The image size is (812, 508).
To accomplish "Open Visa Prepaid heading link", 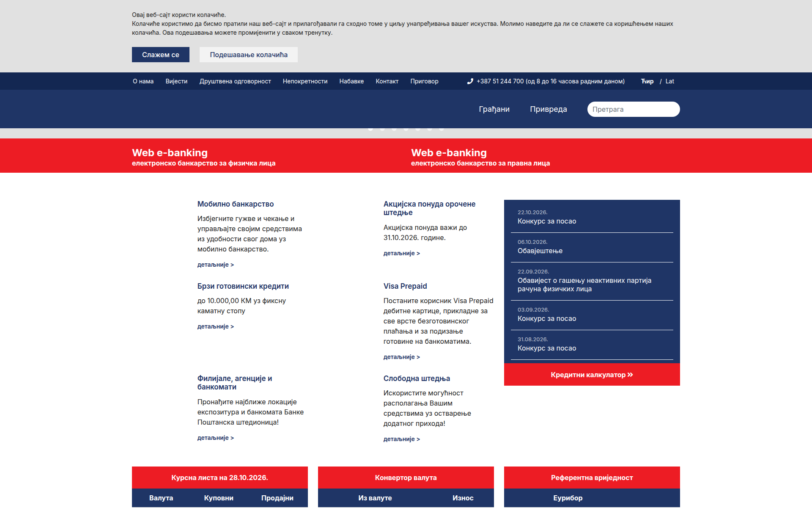I will click(405, 286).
